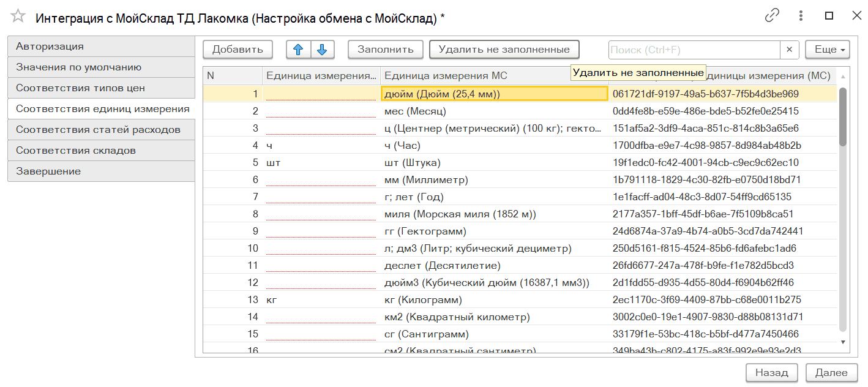The height and width of the screenshot is (387, 868).
Task: Click the unit cell "ч" in row 4
Action: tap(321, 146)
